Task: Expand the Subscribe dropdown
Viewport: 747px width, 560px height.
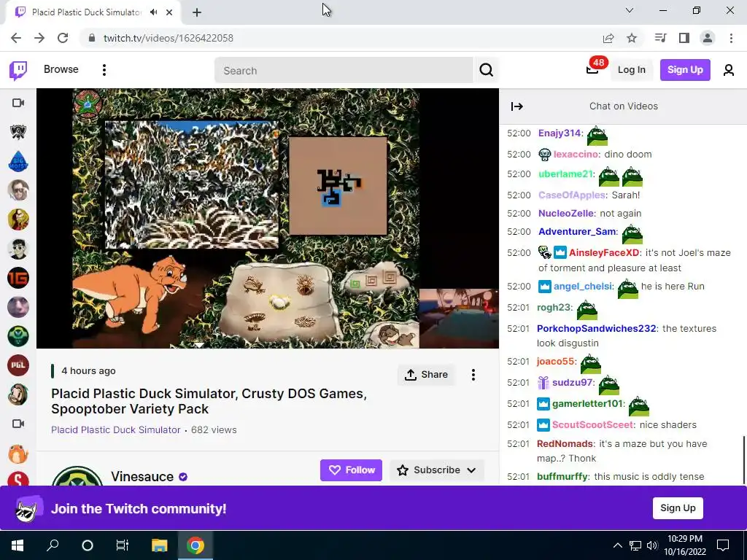Action: click(472, 470)
